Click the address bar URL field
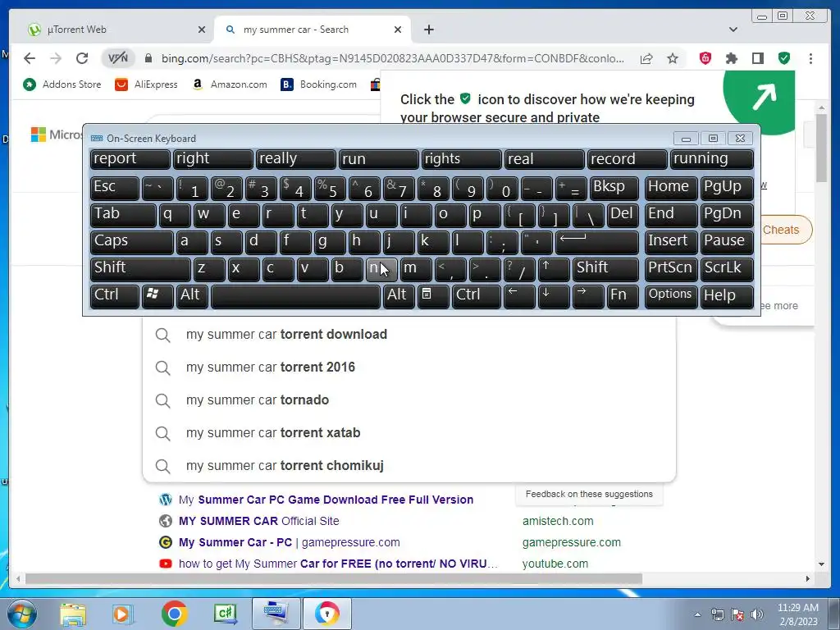This screenshot has height=630, width=840. point(393,58)
